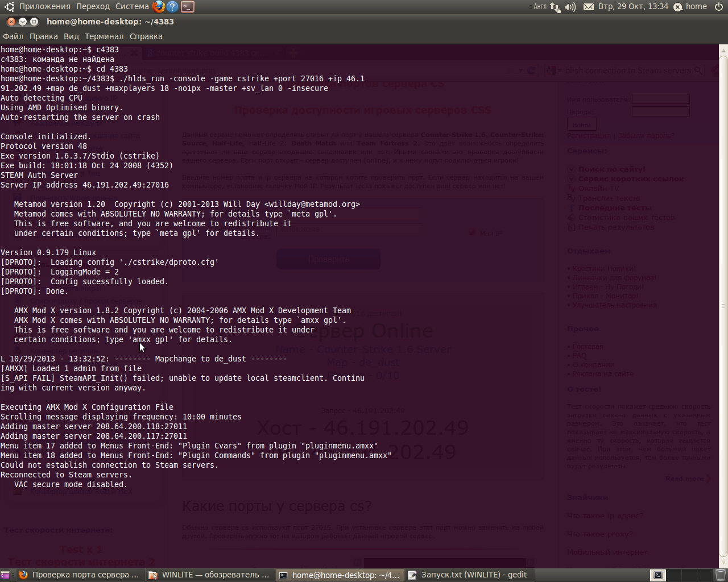Screen dimensions: 728x582
Task: Open the volume control icon
Action: point(570,7)
